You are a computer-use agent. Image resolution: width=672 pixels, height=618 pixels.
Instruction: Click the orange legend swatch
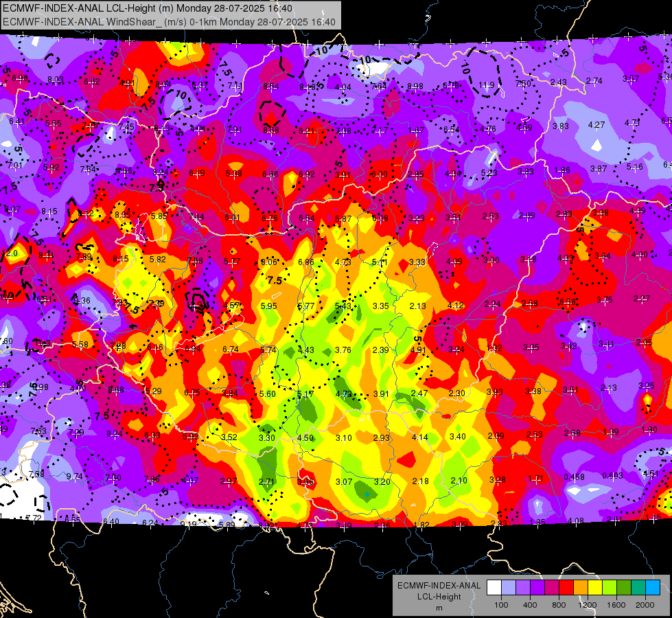pyautogui.click(x=581, y=588)
